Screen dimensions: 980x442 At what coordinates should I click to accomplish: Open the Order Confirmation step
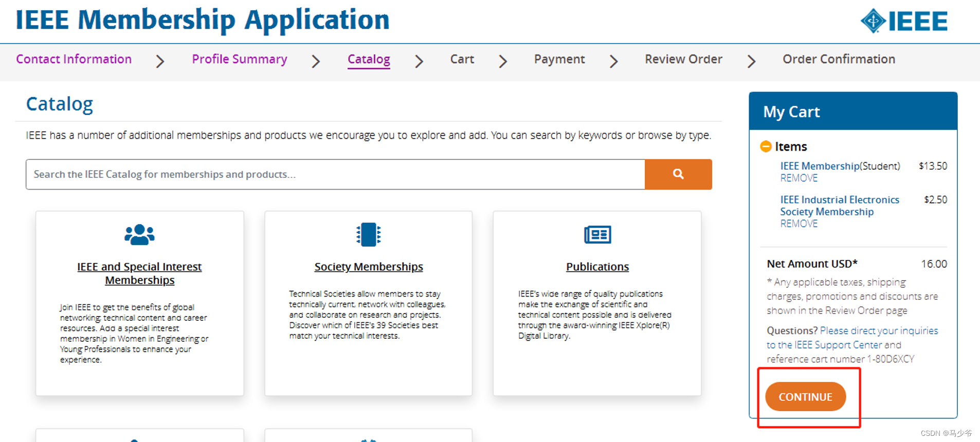pyautogui.click(x=839, y=59)
